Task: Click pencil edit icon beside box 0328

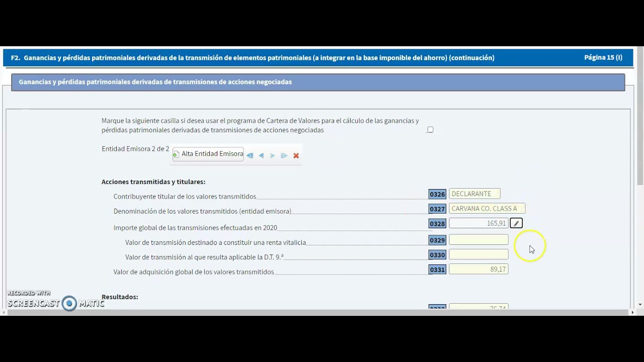Action: [516, 223]
